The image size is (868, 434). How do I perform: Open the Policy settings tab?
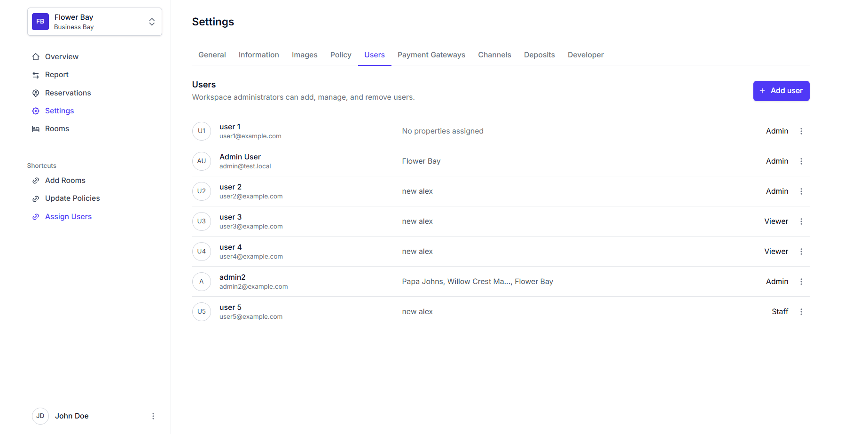(341, 55)
